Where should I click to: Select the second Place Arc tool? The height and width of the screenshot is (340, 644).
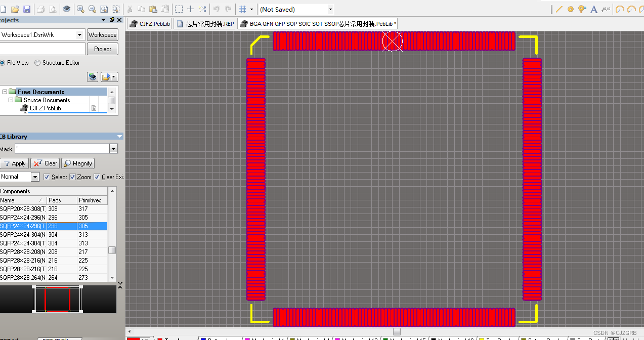coord(631,9)
